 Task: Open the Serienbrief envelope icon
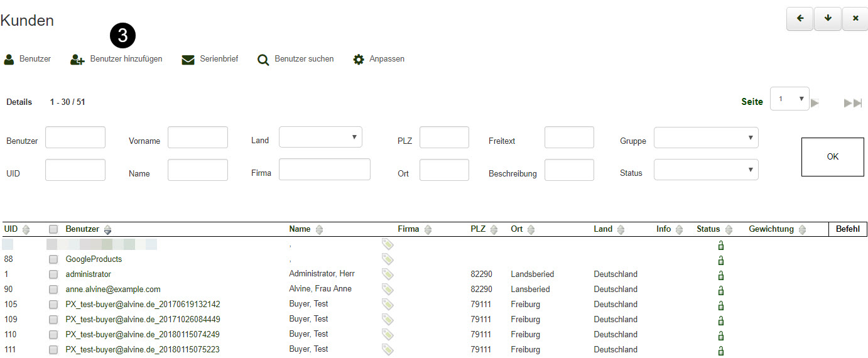188,60
